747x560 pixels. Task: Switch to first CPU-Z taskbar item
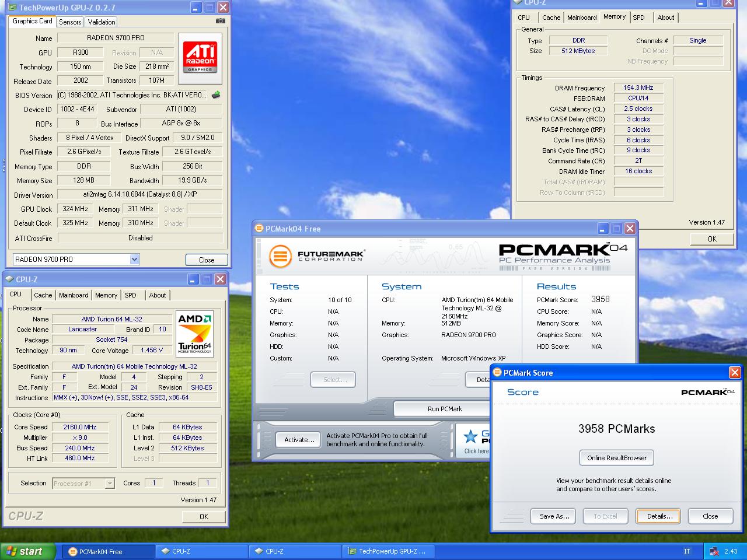point(201,551)
